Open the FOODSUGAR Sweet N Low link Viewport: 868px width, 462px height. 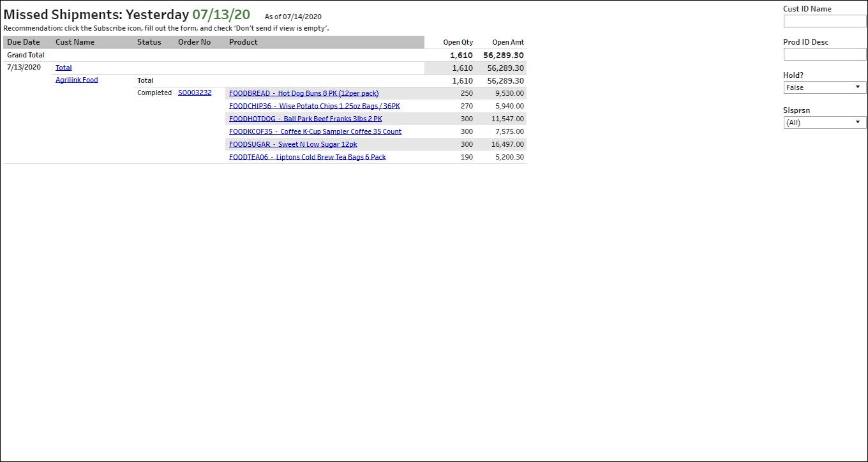pos(293,144)
